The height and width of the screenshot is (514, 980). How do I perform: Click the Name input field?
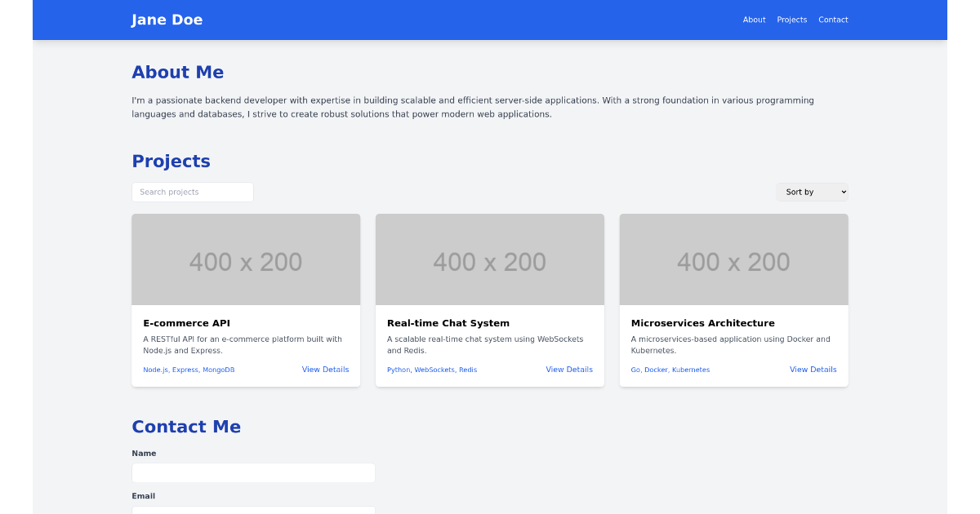253,472
